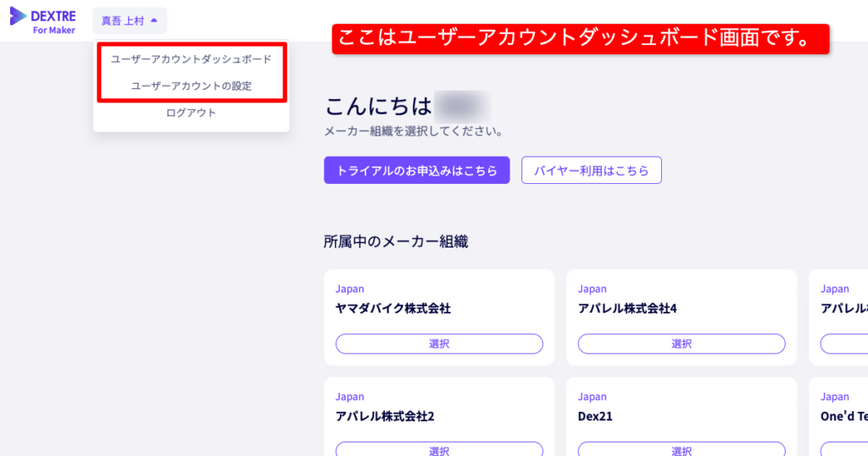Select the アパレル株式会社2 organization name

tap(385, 416)
